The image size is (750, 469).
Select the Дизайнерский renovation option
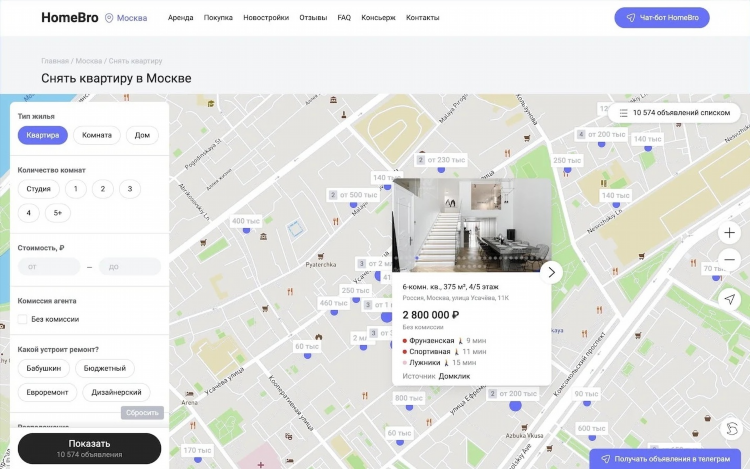coord(116,393)
